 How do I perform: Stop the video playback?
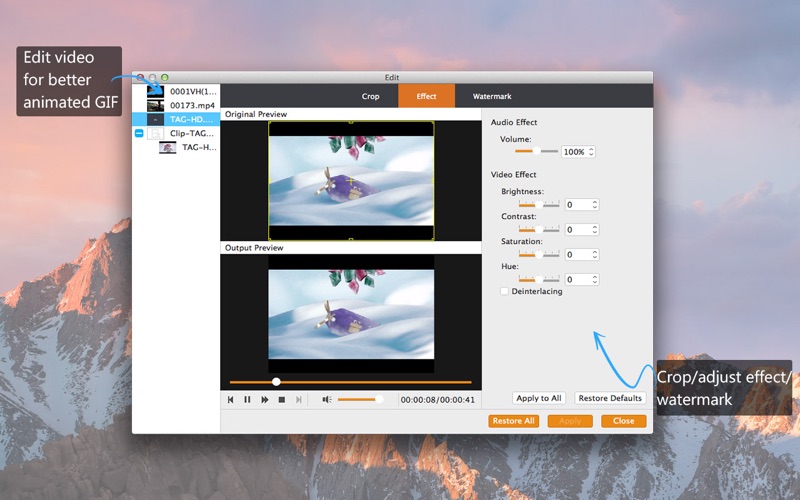[x=282, y=399]
